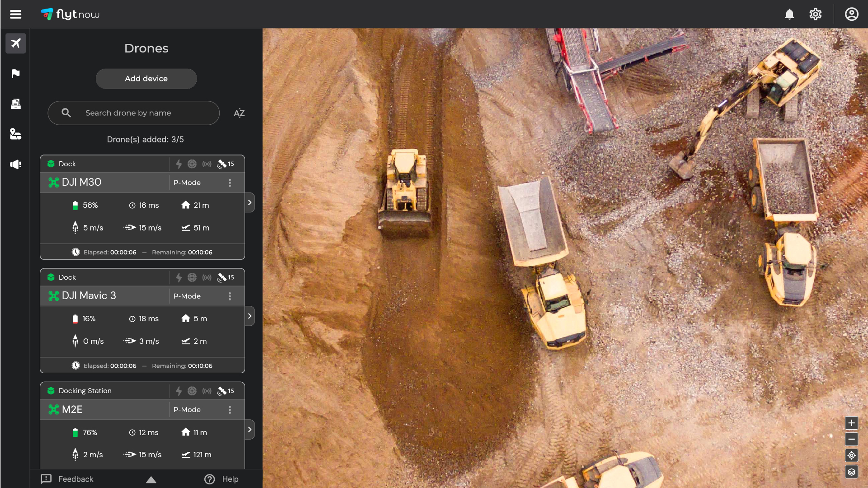Image resolution: width=868 pixels, height=488 pixels.
Task: Expand the M2E card side arrow
Action: (x=250, y=430)
